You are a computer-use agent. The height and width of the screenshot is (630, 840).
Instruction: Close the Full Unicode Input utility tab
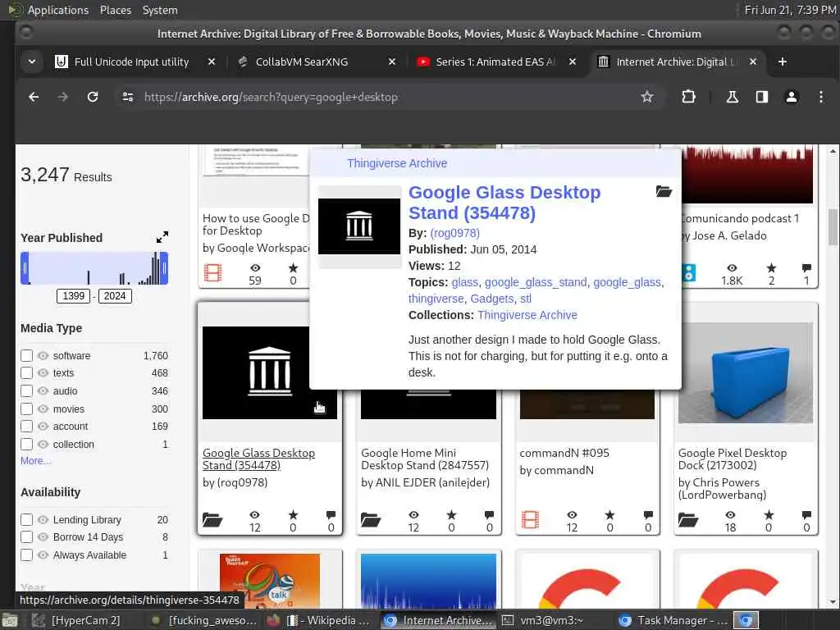point(212,62)
